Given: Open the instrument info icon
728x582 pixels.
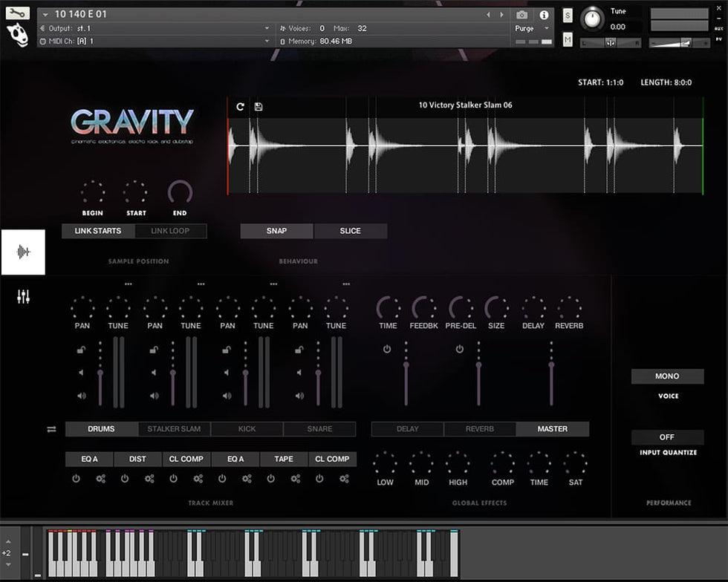Looking at the screenshot, I should [544, 15].
